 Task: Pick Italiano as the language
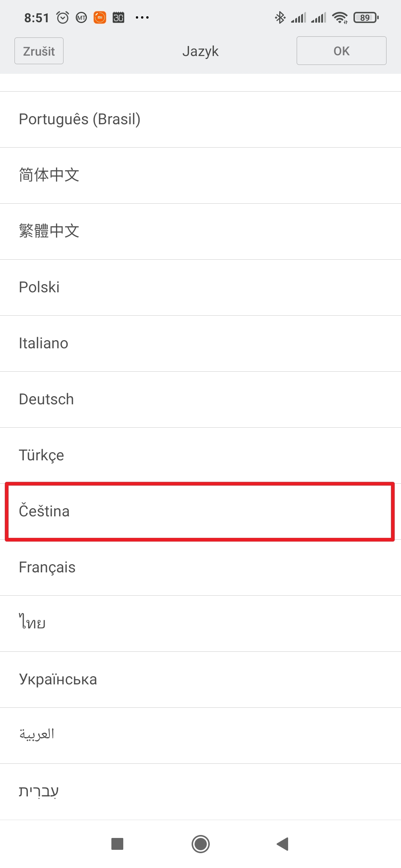(200, 343)
